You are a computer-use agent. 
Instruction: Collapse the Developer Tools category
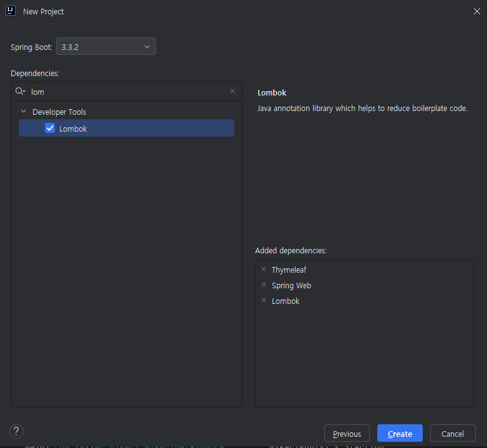point(24,111)
